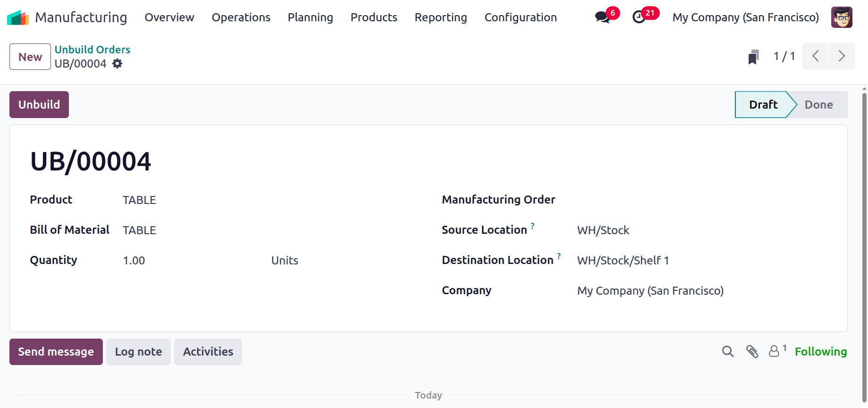Show Source Location help tooltip
This screenshot has height=408, width=868.
(533, 226)
